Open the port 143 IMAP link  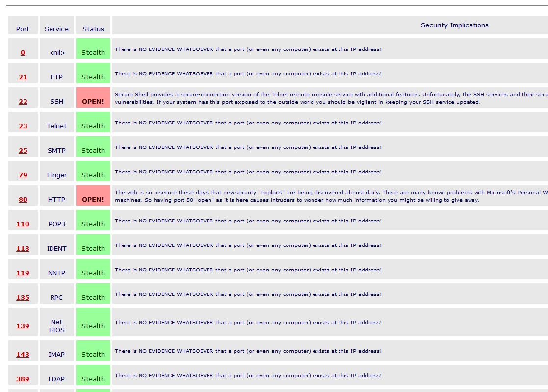23,355
